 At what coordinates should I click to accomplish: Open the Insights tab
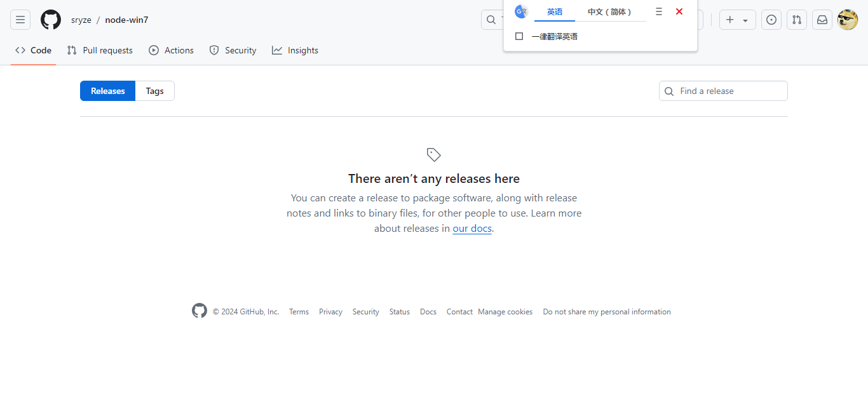click(x=295, y=50)
